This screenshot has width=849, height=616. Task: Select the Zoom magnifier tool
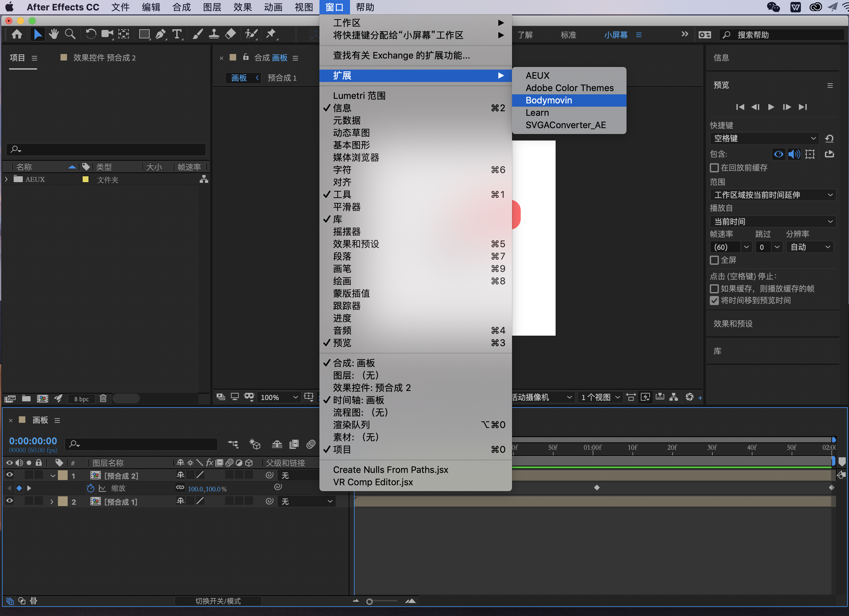(x=70, y=34)
